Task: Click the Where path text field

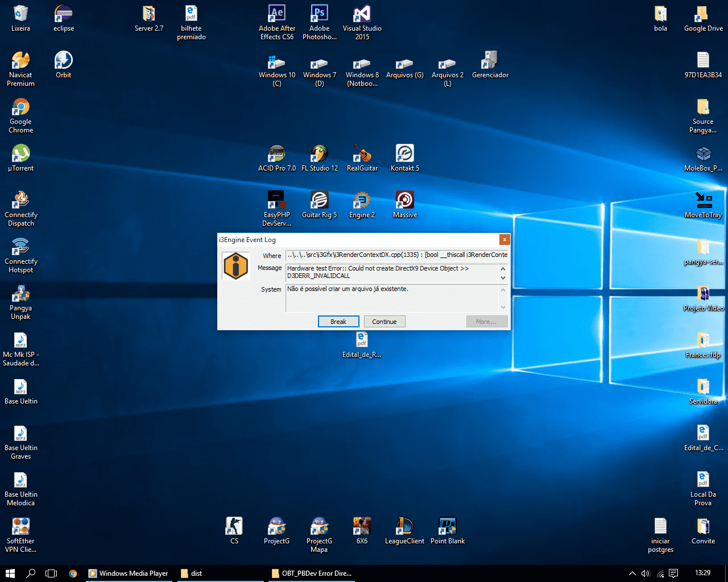Action: (x=397, y=255)
